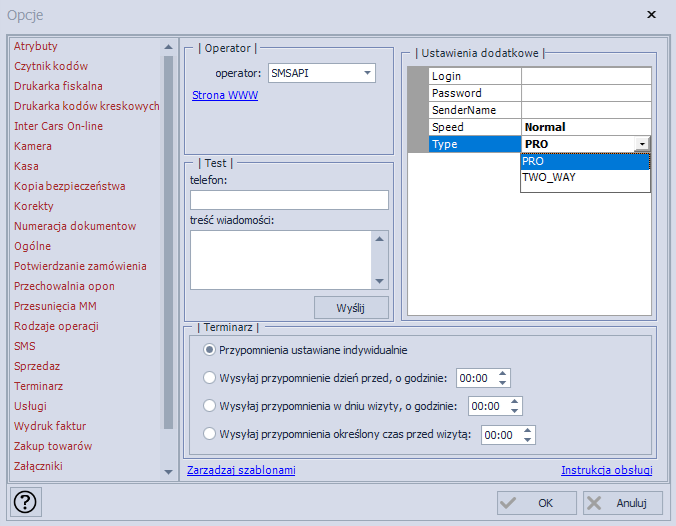Image resolution: width=676 pixels, height=526 pixels.
Task: Open the 'Strona WWW' link
Action: 224,96
